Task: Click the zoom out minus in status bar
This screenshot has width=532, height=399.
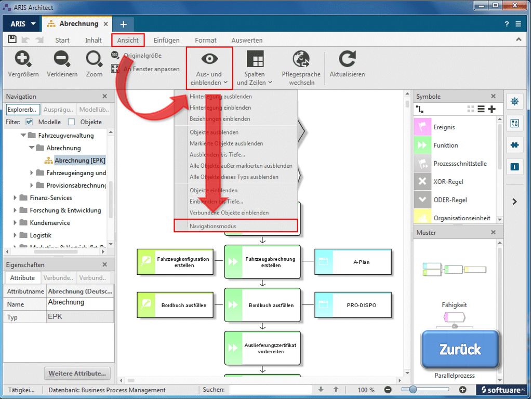Action: 388,390
